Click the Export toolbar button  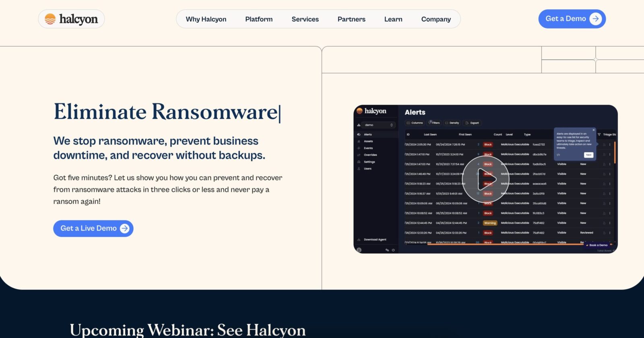pos(472,123)
